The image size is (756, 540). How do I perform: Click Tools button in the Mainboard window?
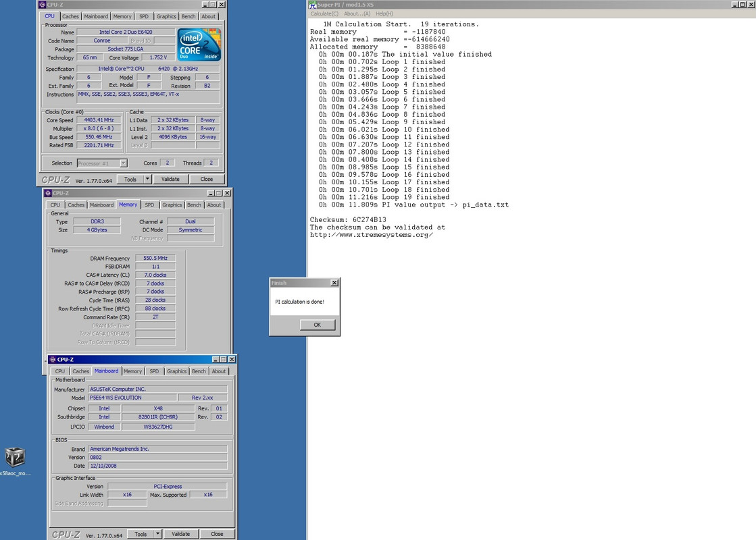(x=141, y=534)
